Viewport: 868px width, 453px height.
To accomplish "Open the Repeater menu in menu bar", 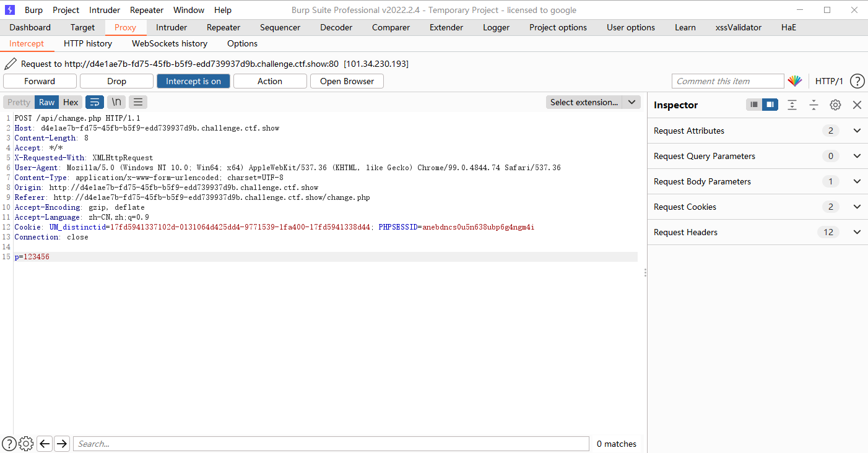I will (x=147, y=10).
